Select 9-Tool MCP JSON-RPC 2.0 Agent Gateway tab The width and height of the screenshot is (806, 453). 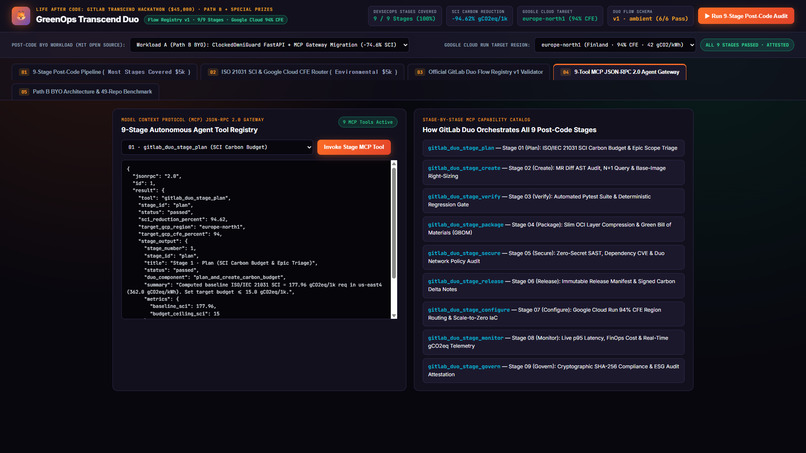[619, 72]
